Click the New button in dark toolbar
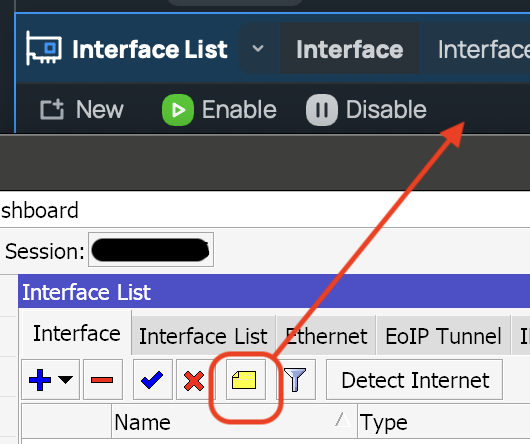The image size is (530, 444). point(82,109)
